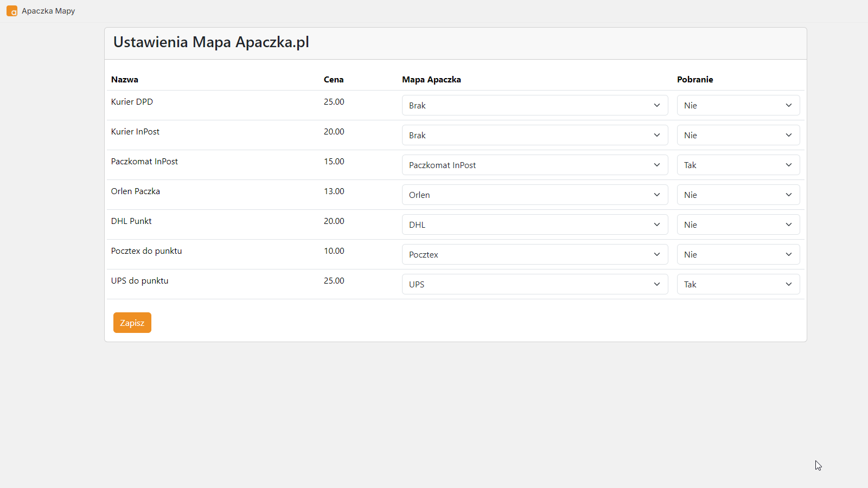Viewport: 868px width, 488px height.
Task: Expand the DHL Mapa Apaczka dropdown
Action: (x=535, y=224)
